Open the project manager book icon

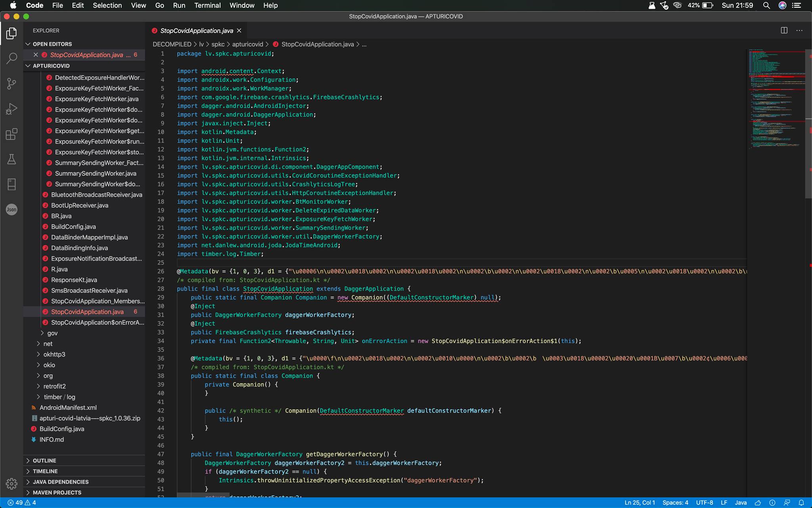(11, 184)
